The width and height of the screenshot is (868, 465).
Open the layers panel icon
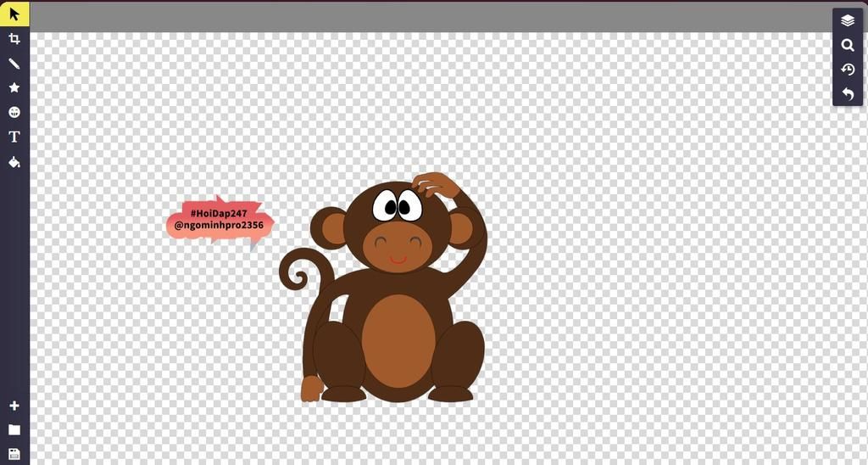click(848, 20)
